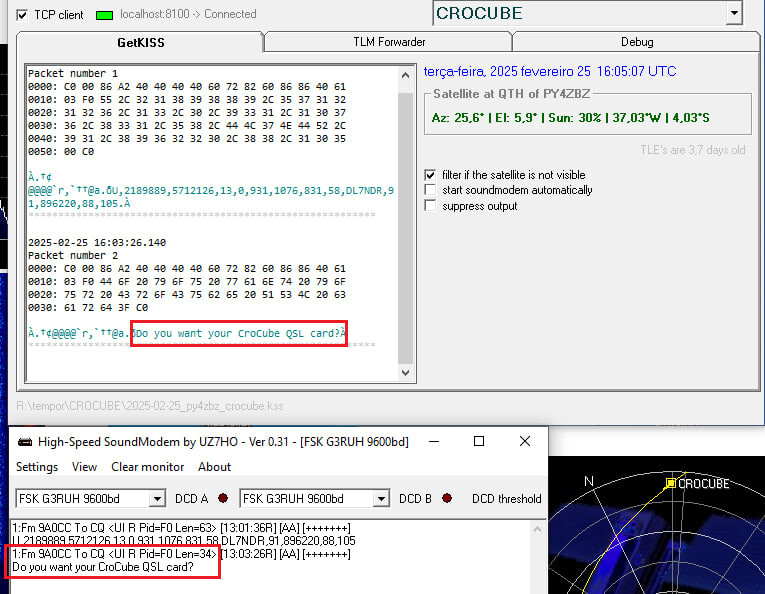Click the DCD A indicator light
Image resolution: width=765 pixels, height=594 pixels.
[x=223, y=498]
